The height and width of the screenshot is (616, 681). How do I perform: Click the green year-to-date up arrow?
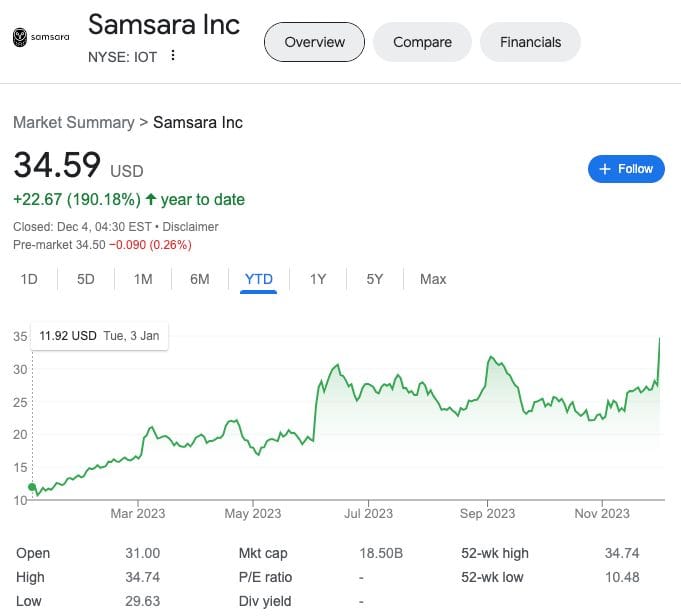(151, 199)
